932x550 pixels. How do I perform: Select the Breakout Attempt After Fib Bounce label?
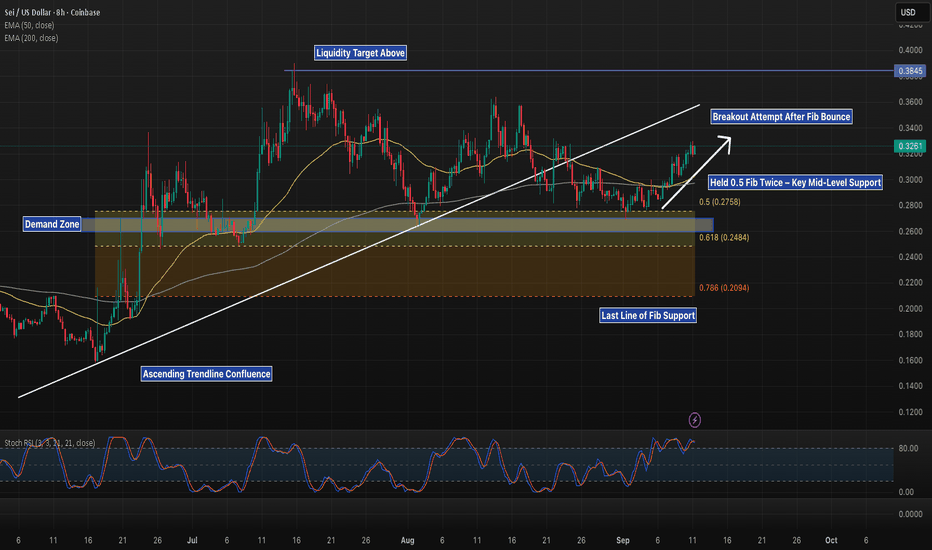[782, 117]
